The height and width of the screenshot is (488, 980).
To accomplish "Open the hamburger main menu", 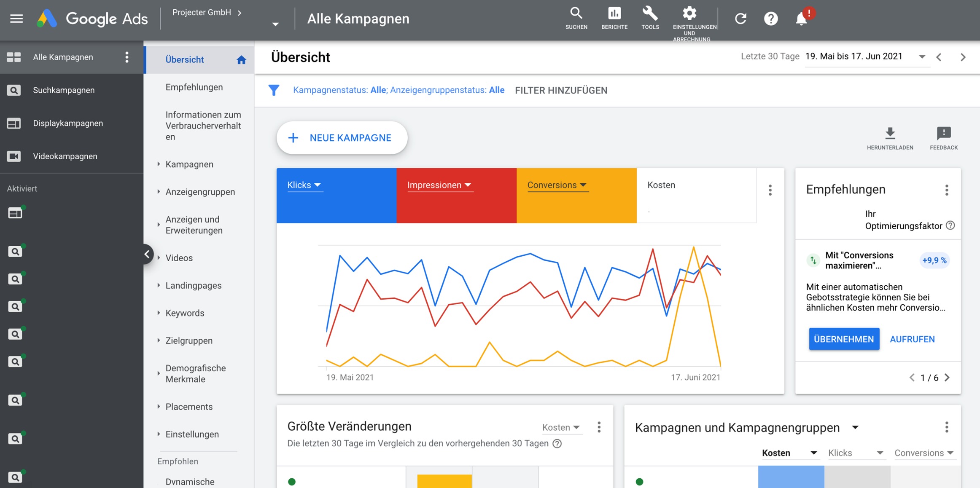I will (16, 19).
